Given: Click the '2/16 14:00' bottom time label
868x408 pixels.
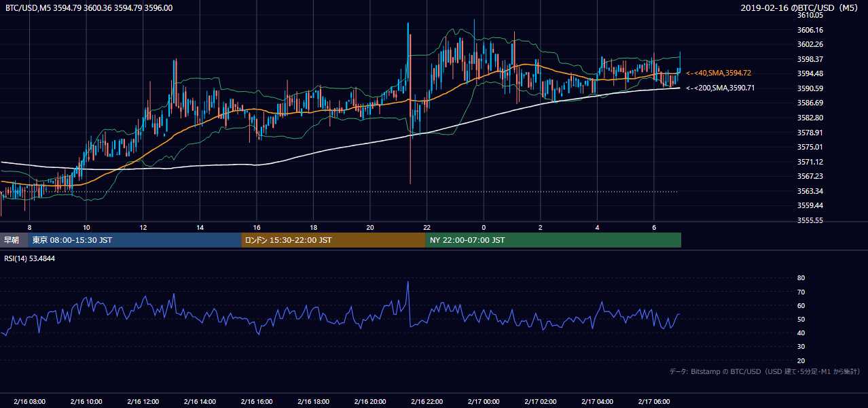Looking at the screenshot, I should 200,402.
